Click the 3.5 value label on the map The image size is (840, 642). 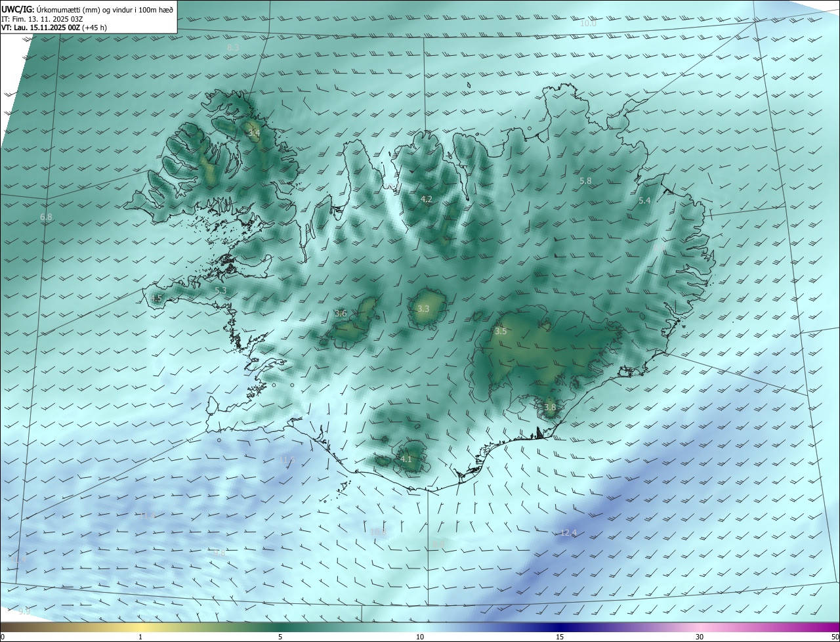tap(501, 332)
